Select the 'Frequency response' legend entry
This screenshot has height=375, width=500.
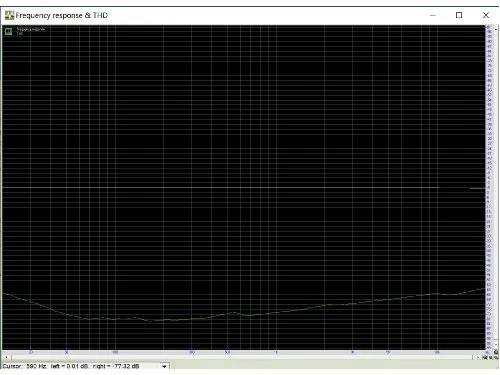coord(31,29)
